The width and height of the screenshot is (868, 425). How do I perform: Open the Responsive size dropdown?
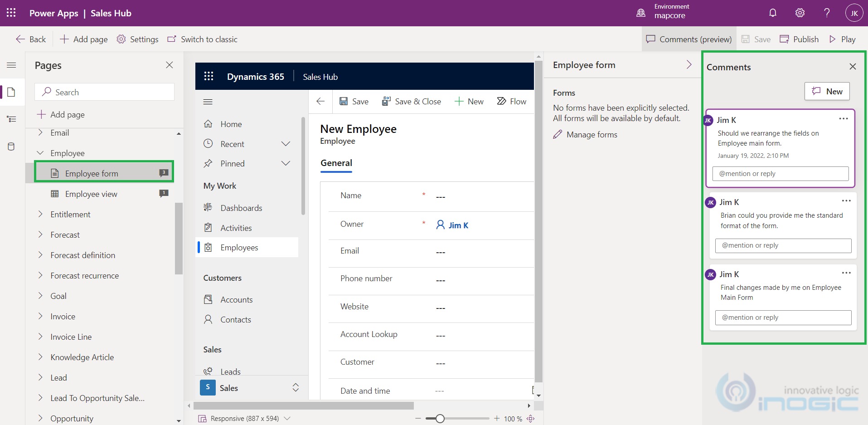pos(286,419)
